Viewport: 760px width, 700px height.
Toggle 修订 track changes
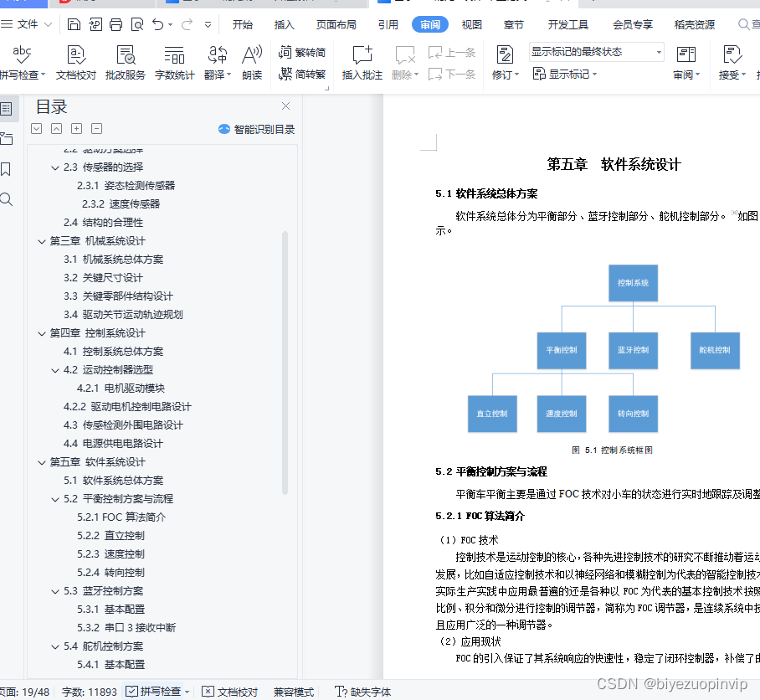505,63
